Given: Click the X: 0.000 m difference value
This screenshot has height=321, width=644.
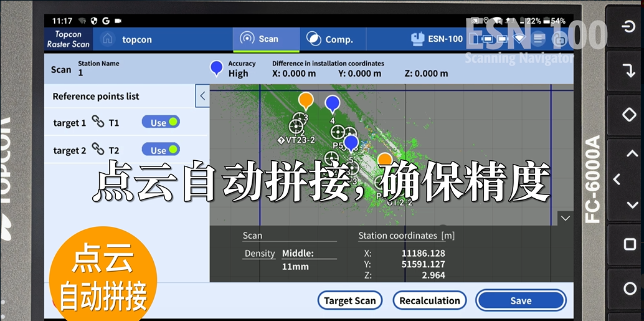Looking at the screenshot, I should [x=294, y=74].
